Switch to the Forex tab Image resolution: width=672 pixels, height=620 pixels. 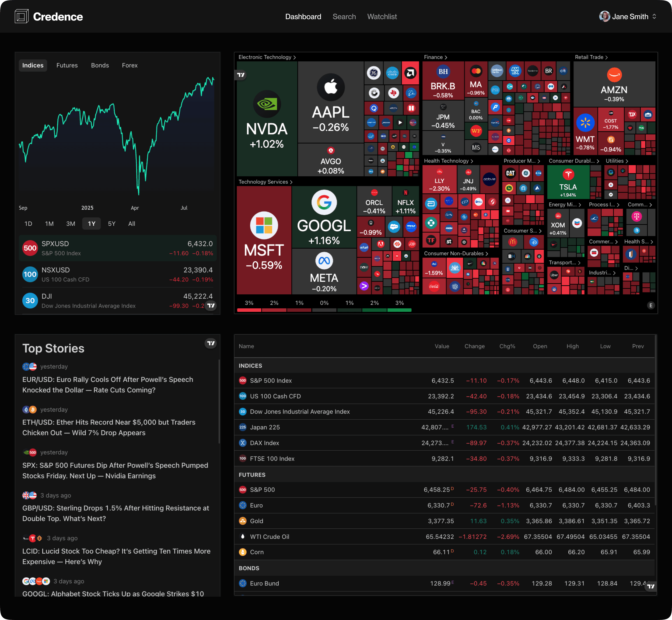(130, 65)
